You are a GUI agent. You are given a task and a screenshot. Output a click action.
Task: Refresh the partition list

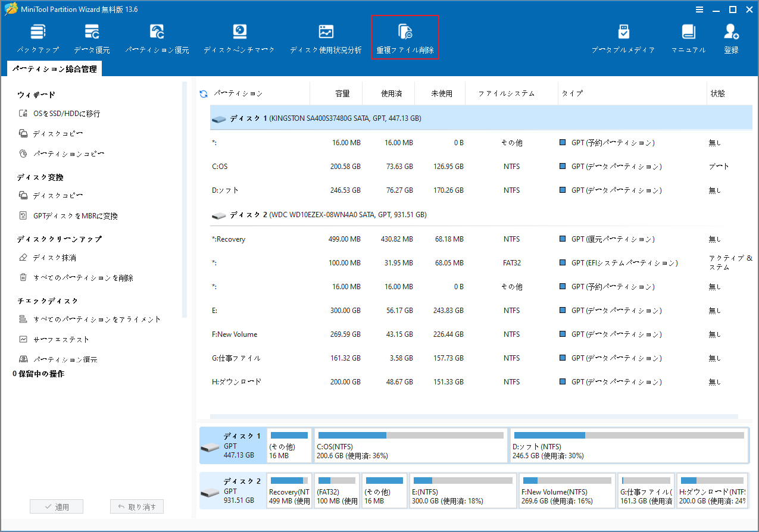(x=204, y=94)
